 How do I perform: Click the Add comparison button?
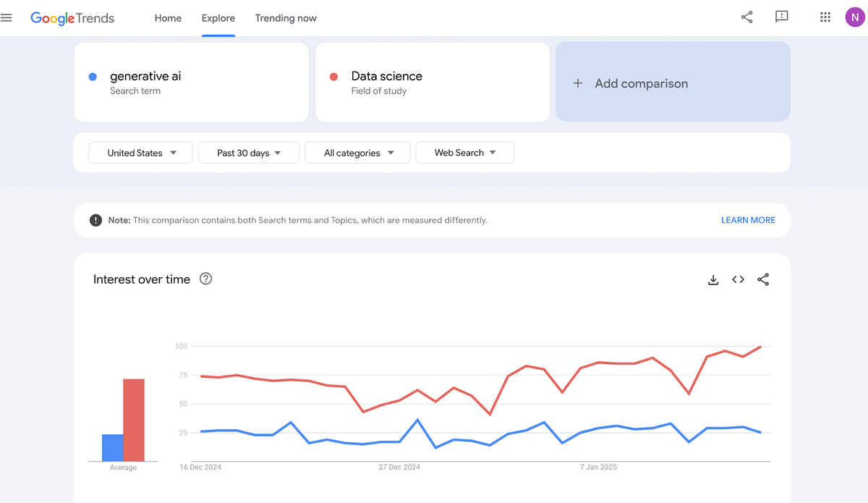(672, 83)
